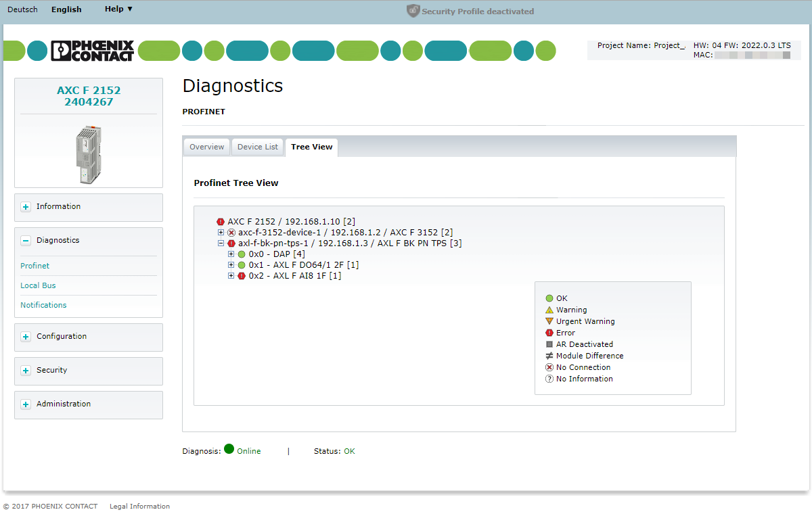This screenshot has height=514, width=812.
Task: Expand the Security sidebar section
Action: 26,371
